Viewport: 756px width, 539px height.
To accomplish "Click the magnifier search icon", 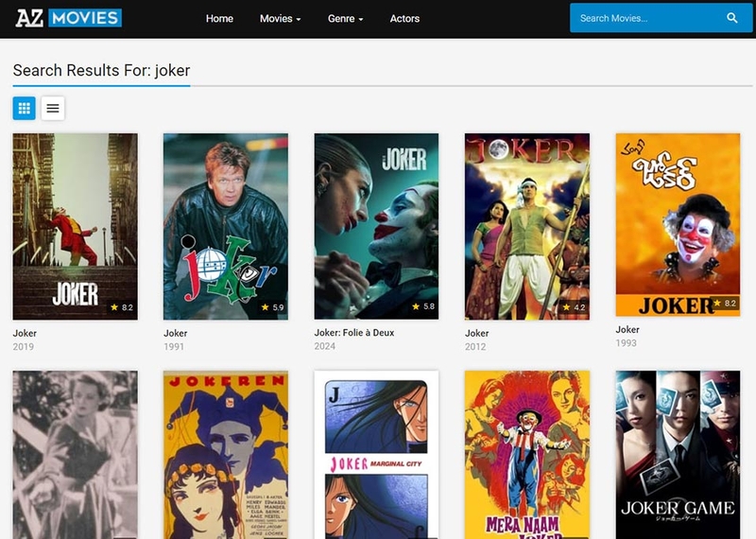I will [731, 18].
